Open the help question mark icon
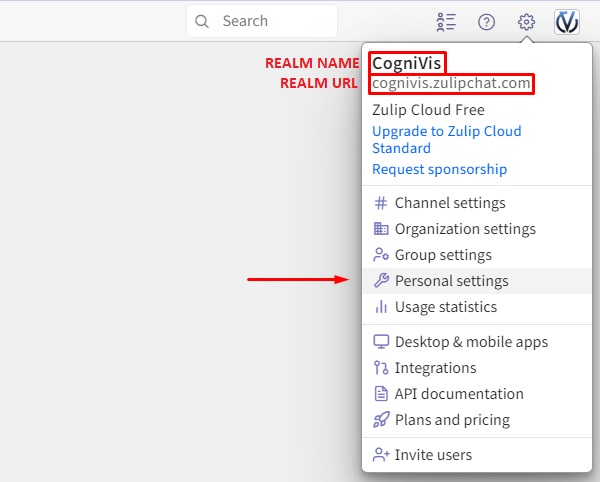 (487, 22)
